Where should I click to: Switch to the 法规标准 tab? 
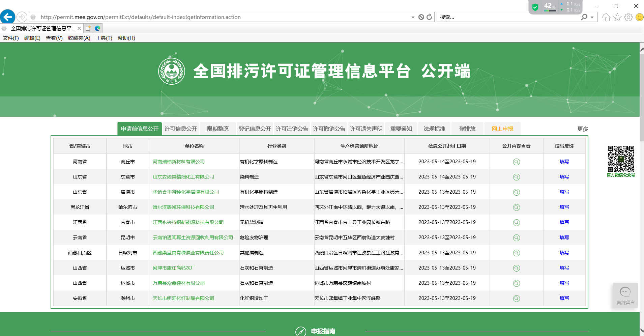click(434, 129)
